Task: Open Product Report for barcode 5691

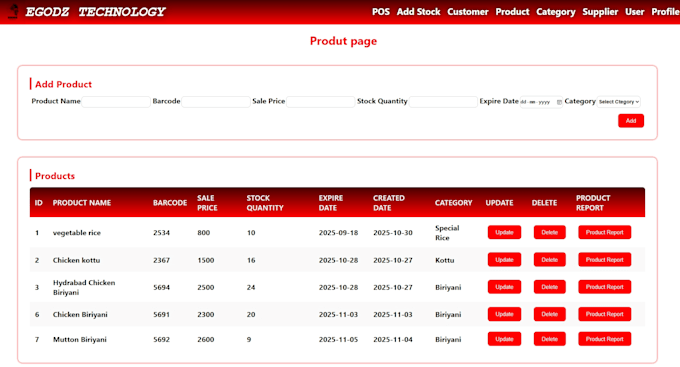Action: (x=604, y=314)
